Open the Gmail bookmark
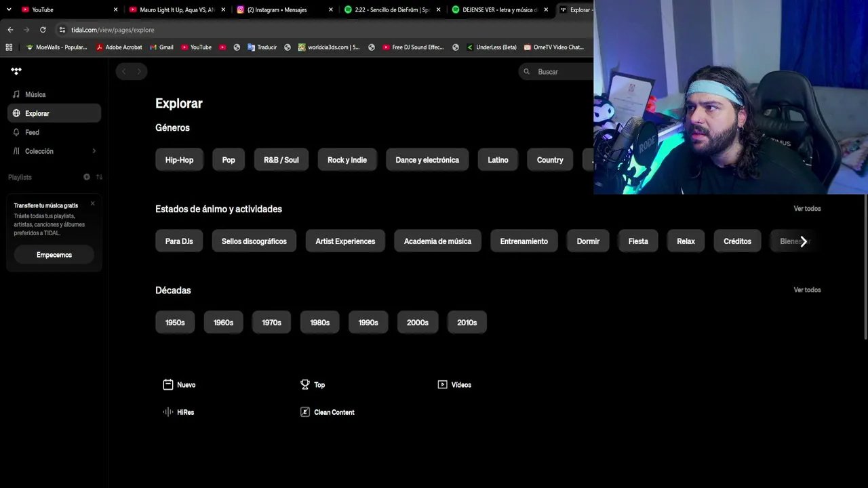868x488 pixels. [161, 47]
